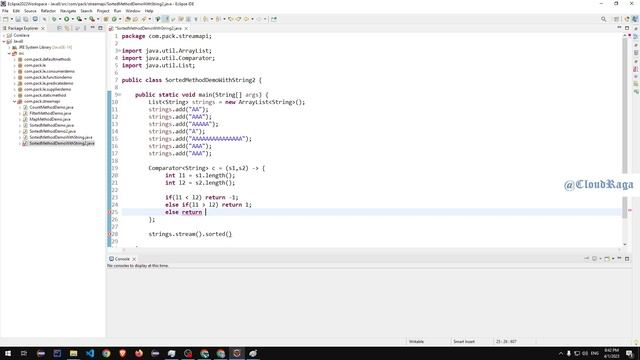Click the New file toolbar icon
This screenshot has width=640, height=360.
click(6, 19)
